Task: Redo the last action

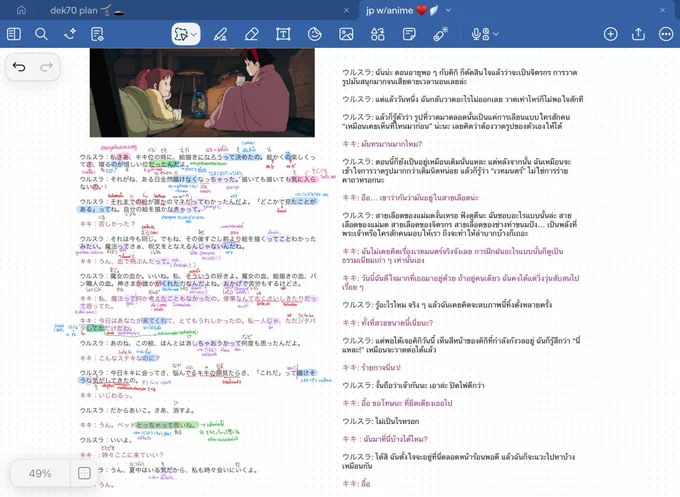Action: (x=46, y=67)
